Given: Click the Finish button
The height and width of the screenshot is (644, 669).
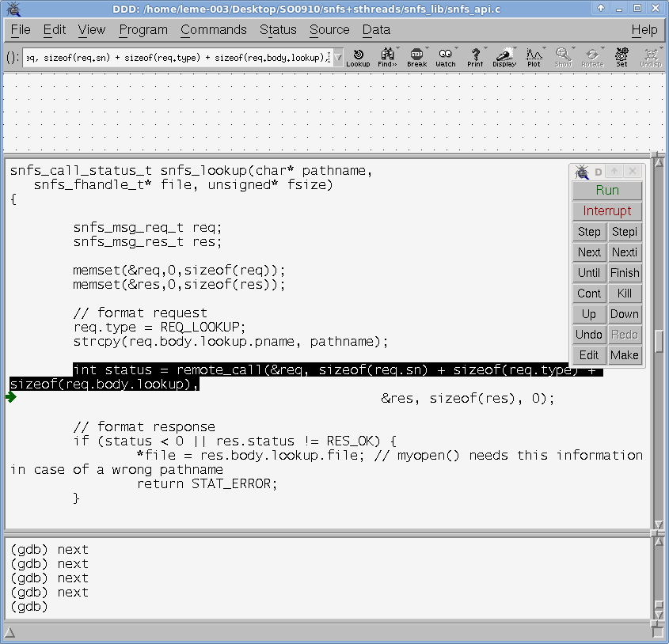Looking at the screenshot, I should 624,272.
